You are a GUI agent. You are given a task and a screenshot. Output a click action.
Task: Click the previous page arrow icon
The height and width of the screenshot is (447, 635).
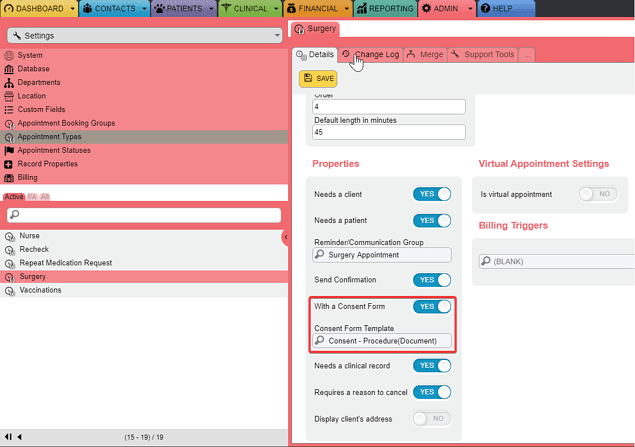tap(19, 437)
